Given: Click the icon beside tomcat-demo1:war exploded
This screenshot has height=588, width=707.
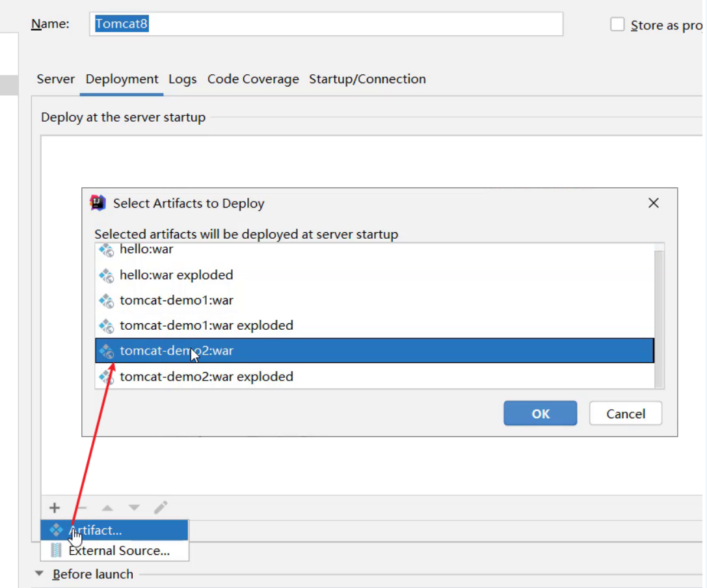Looking at the screenshot, I should pyautogui.click(x=107, y=326).
